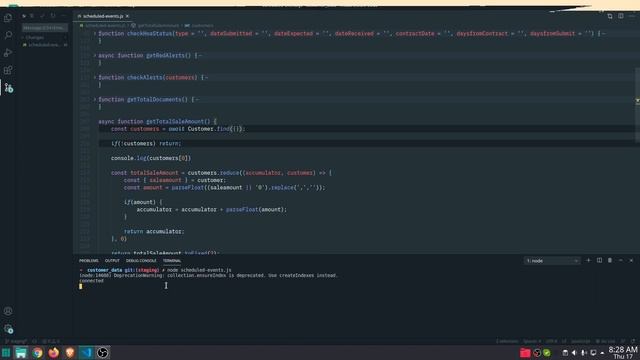Open Google Chrome from the taskbar

coord(38,353)
